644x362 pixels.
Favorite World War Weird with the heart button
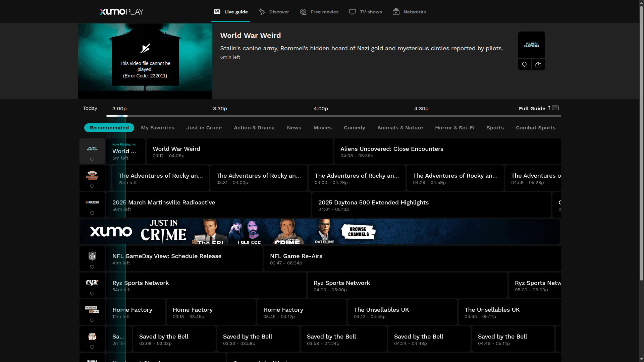click(x=525, y=65)
